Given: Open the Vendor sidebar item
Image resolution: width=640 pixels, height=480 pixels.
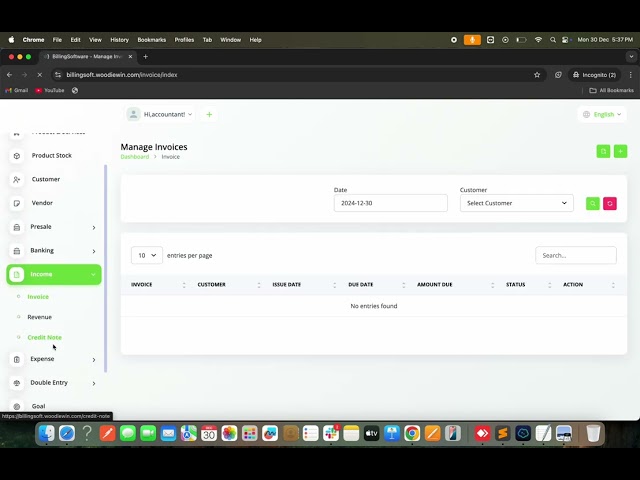Looking at the screenshot, I should (x=41, y=203).
